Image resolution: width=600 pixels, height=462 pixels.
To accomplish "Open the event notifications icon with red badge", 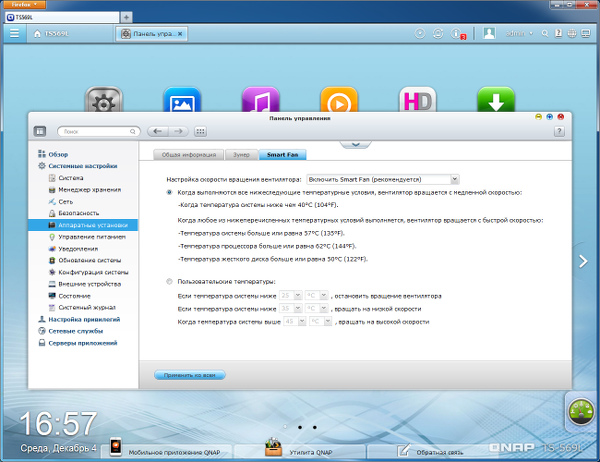I will click(457, 34).
